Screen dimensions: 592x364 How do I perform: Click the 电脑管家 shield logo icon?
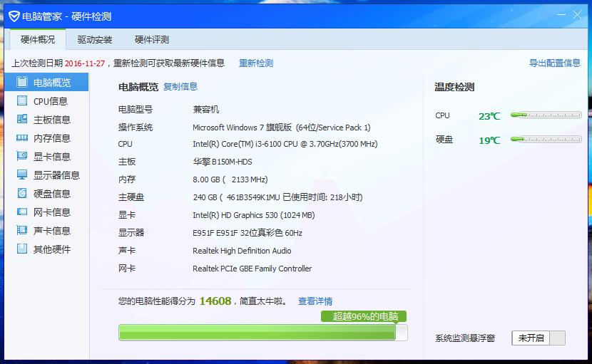[14, 16]
